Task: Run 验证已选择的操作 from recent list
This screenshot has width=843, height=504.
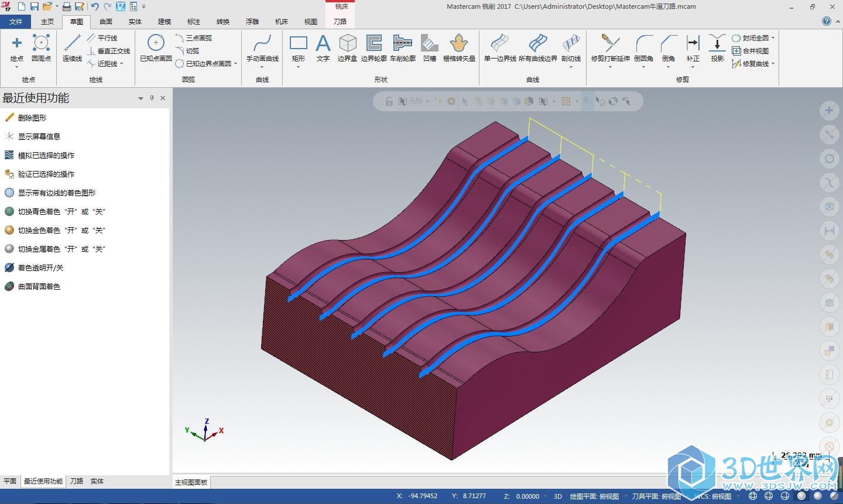Action: 39,174
